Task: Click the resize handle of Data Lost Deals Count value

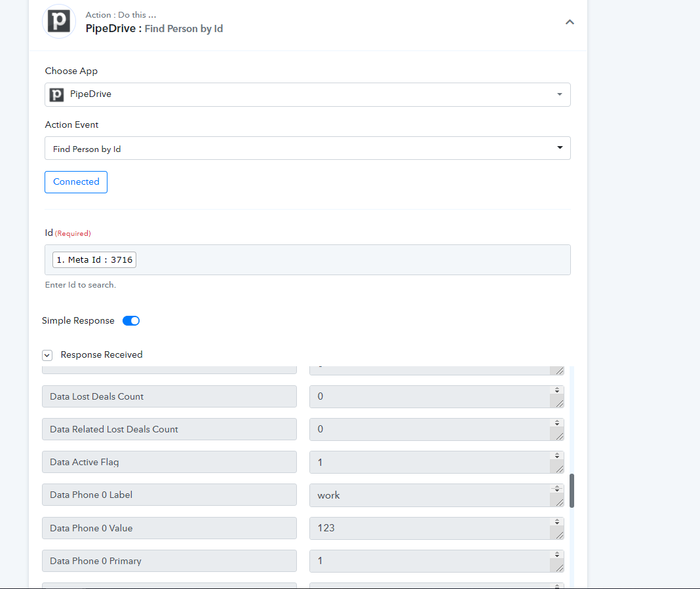Action: [559, 403]
